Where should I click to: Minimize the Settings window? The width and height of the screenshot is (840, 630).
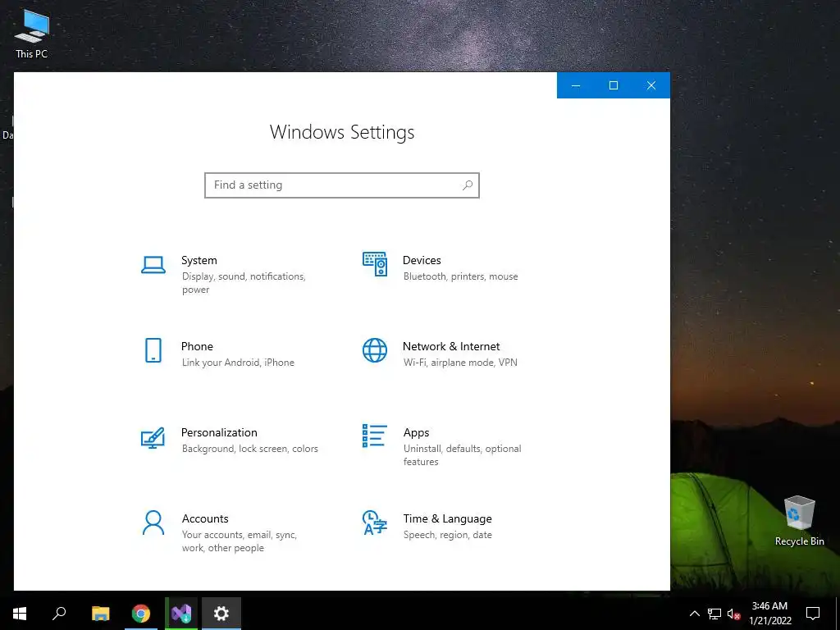click(x=576, y=85)
